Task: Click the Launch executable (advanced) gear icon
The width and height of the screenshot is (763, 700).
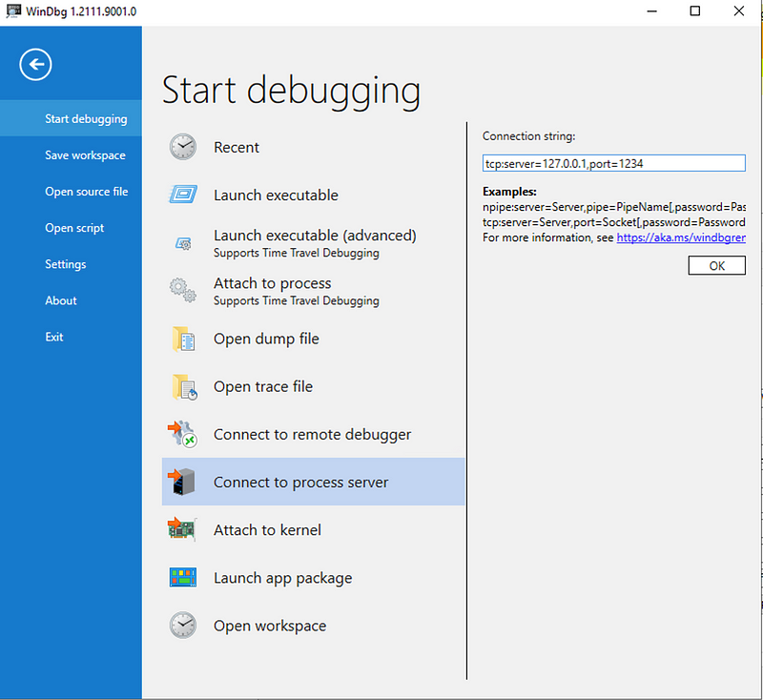Action: (183, 243)
